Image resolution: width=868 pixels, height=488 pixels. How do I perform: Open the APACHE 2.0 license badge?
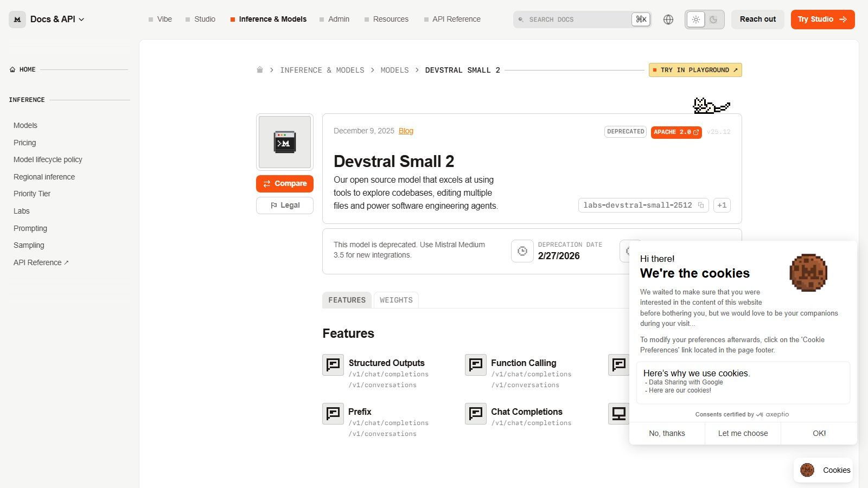click(676, 132)
